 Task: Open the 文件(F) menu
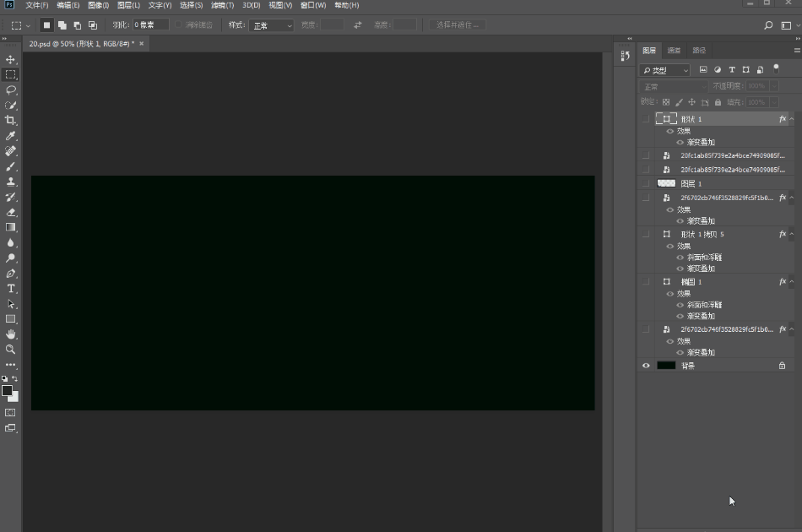point(37,5)
